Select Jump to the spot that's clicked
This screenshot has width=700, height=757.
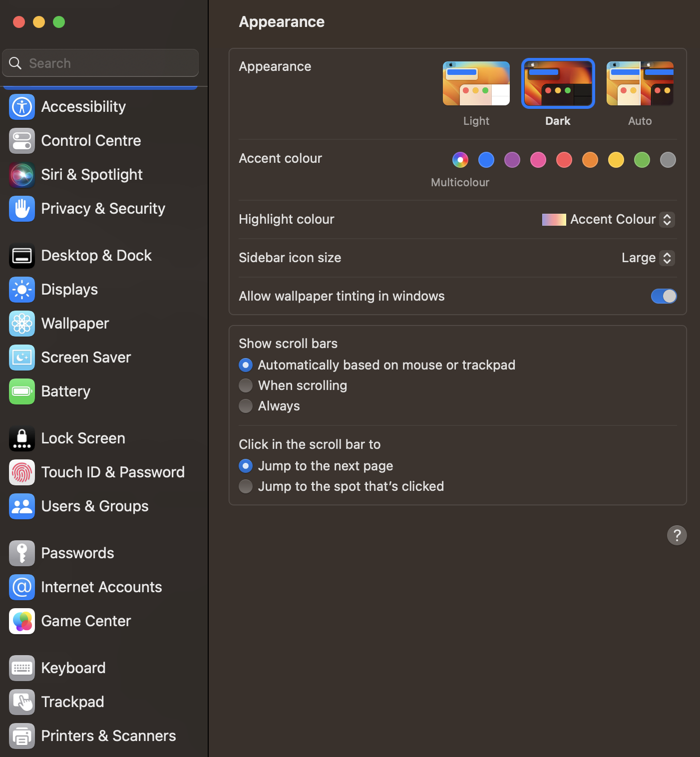tap(246, 486)
